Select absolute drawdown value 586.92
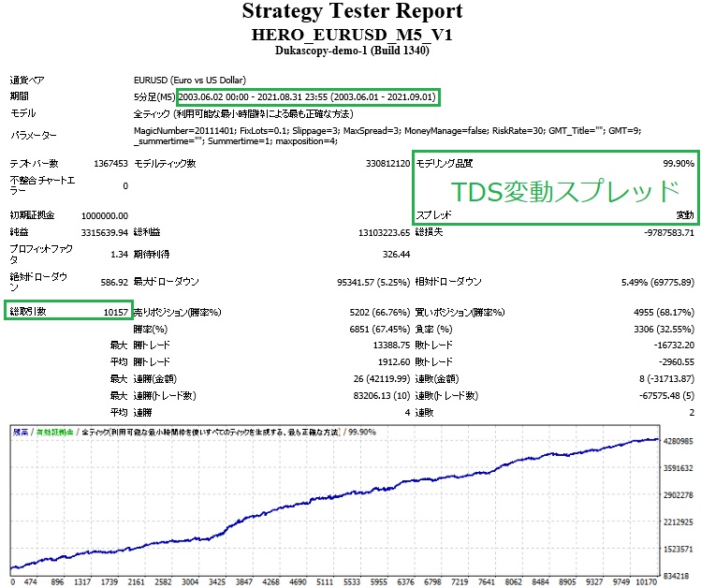The width and height of the screenshot is (701, 588). (x=114, y=282)
